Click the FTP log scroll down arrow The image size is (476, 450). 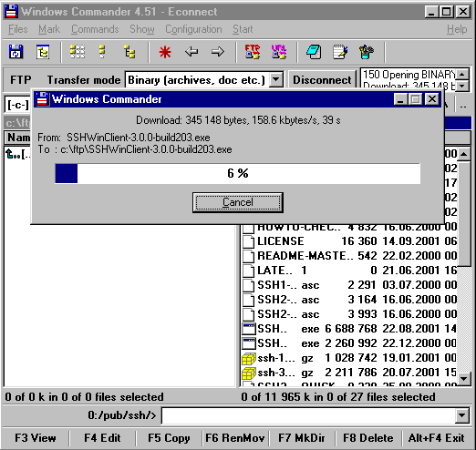(x=462, y=86)
